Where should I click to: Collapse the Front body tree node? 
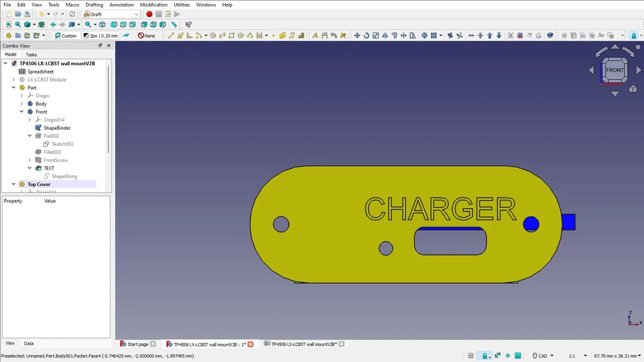click(x=22, y=112)
